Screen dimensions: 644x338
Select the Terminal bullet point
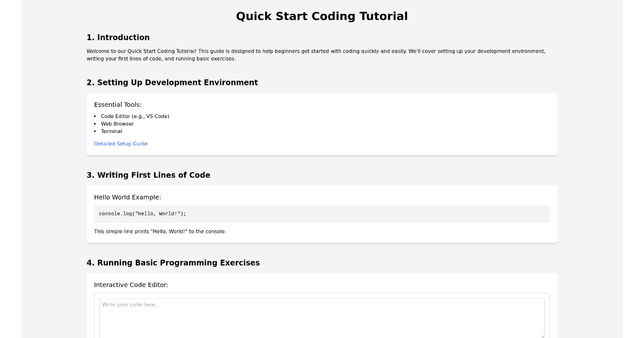tap(111, 131)
